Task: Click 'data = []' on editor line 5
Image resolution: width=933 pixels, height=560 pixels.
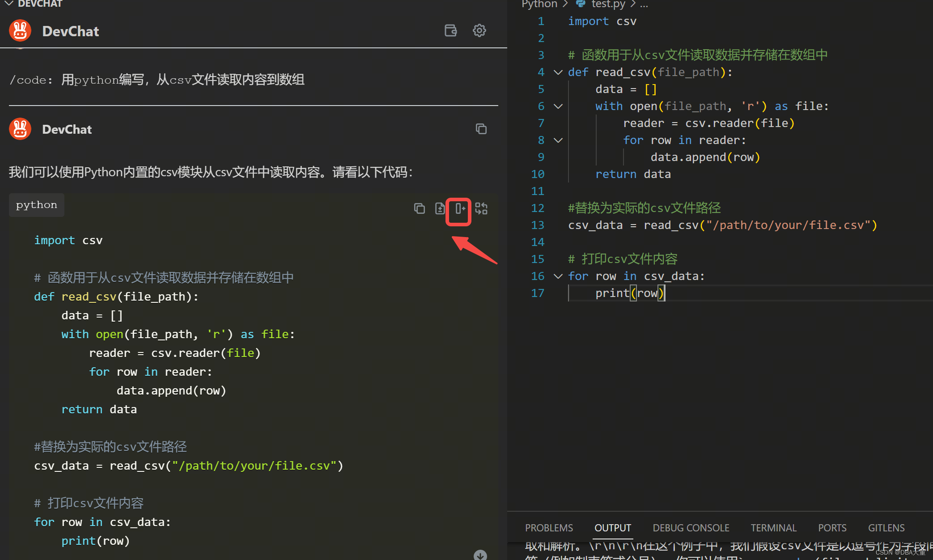Action: coord(626,89)
